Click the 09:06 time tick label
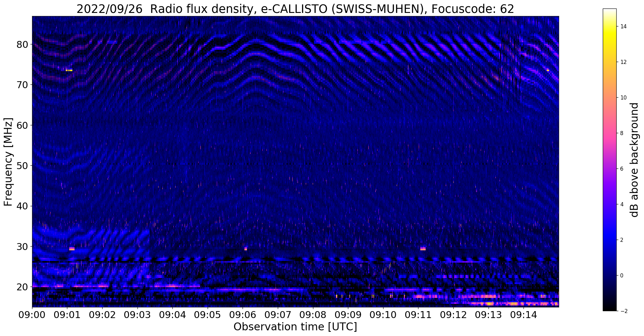The width and height of the screenshot is (644, 336). 243,315
